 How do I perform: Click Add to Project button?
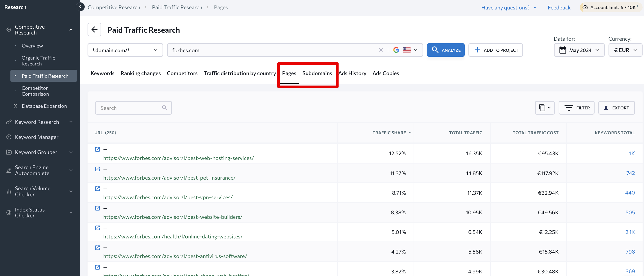[x=495, y=50]
